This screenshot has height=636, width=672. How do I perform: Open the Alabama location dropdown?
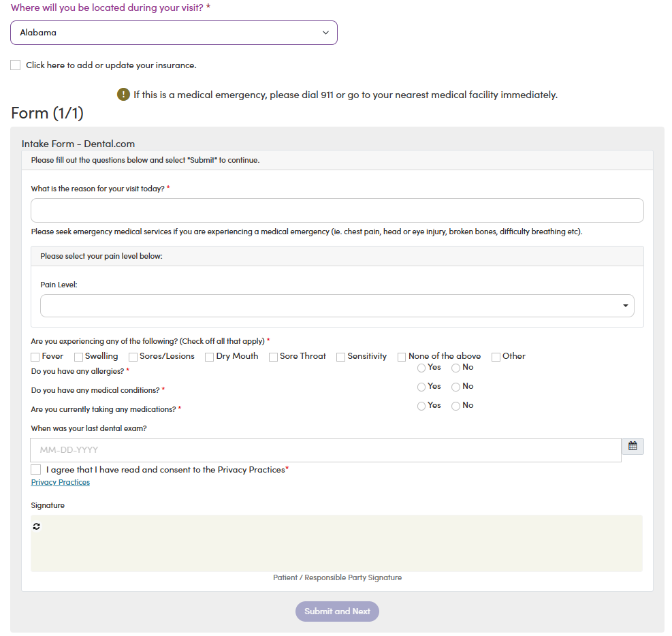click(x=174, y=33)
